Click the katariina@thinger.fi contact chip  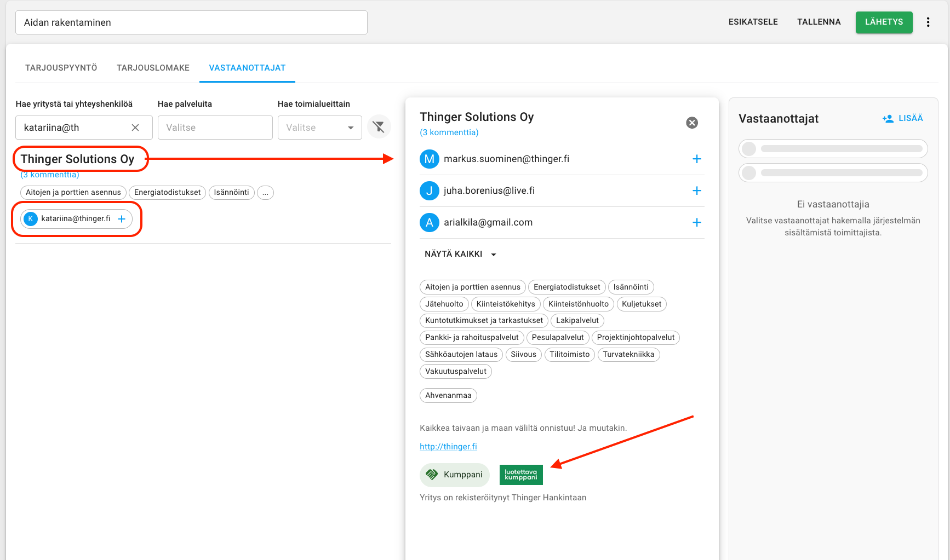coord(76,219)
